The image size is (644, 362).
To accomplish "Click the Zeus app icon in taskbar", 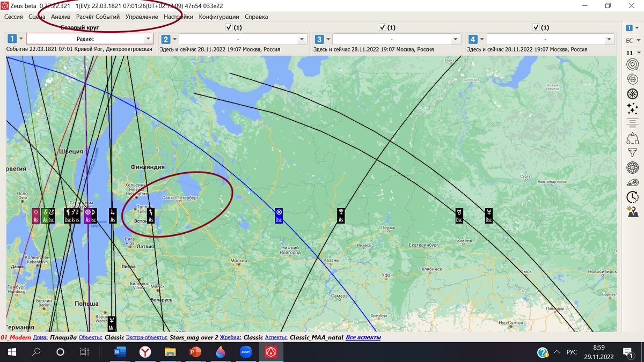I will [x=270, y=352].
